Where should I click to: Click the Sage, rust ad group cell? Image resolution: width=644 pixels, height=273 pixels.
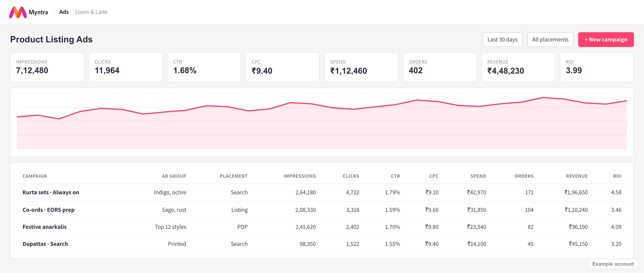coord(174,210)
